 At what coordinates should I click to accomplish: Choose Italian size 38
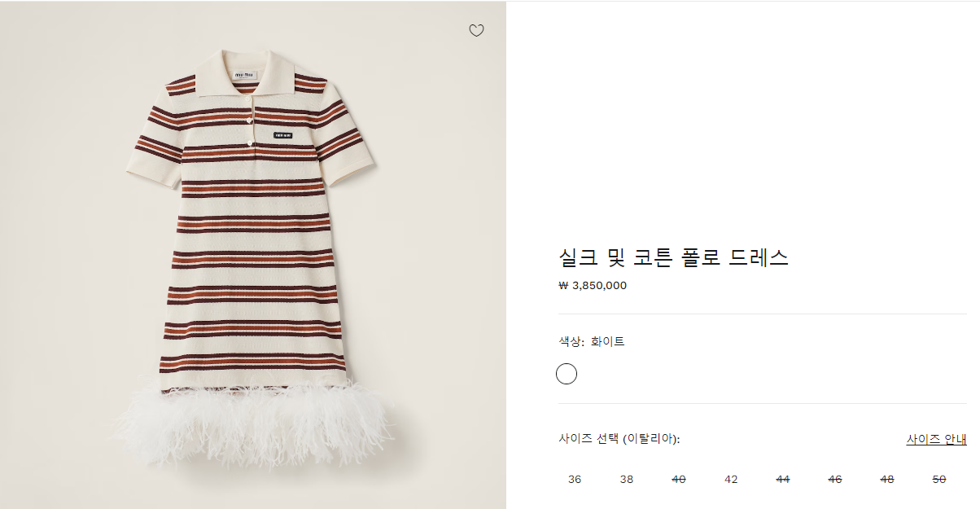coord(626,479)
